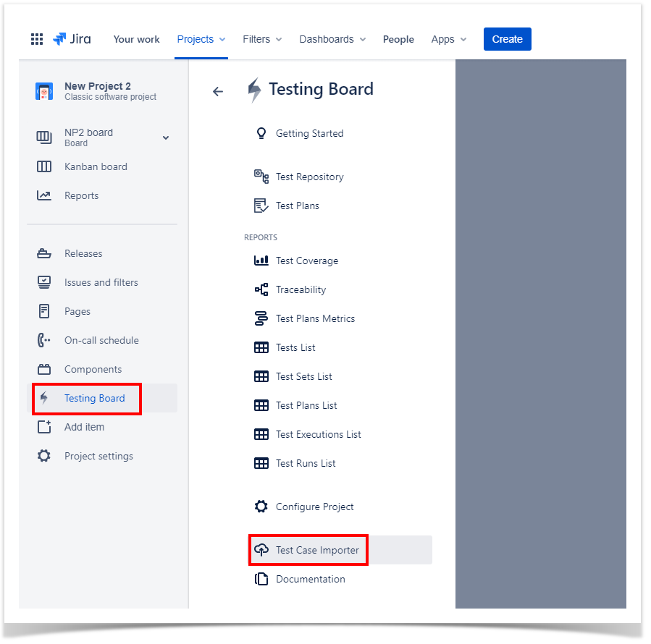Open the Projects dropdown chevron

pos(222,39)
